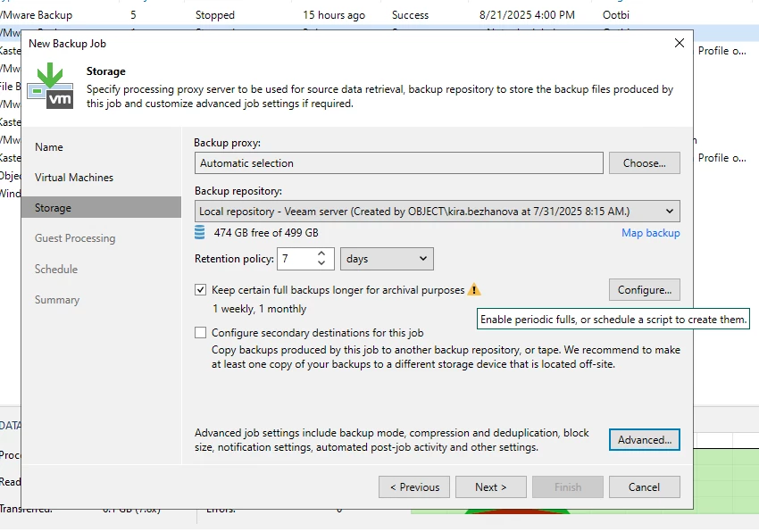Go to the Name wizard step
The width and height of the screenshot is (759, 532).
49,147
